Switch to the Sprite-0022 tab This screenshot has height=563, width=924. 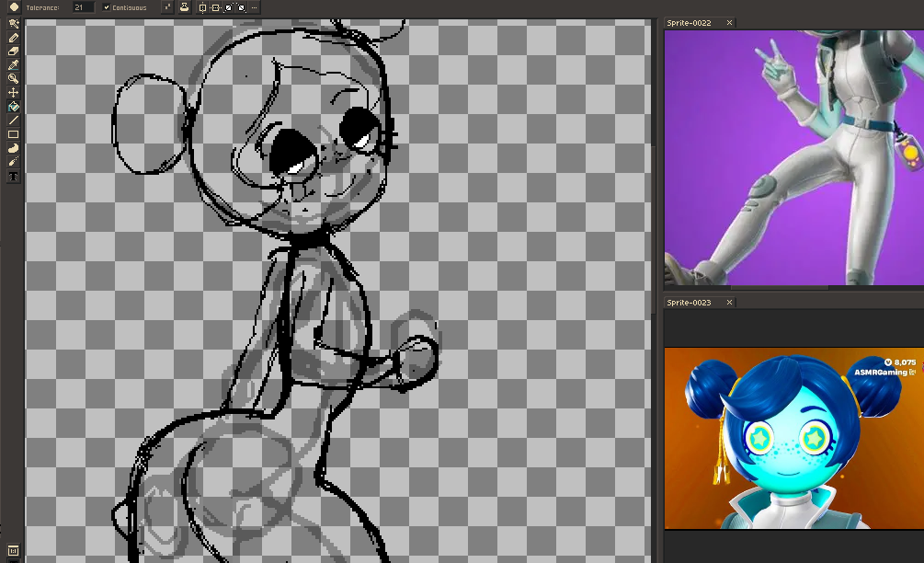(689, 23)
